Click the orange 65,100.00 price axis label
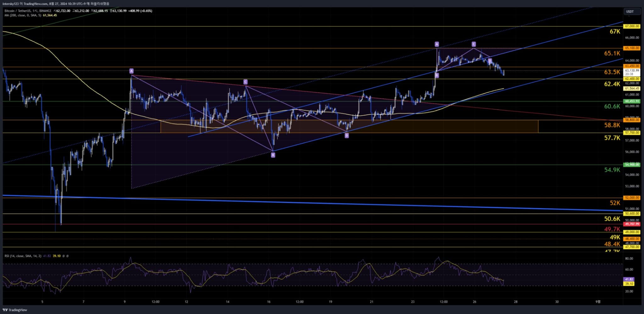 click(x=632, y=48)
